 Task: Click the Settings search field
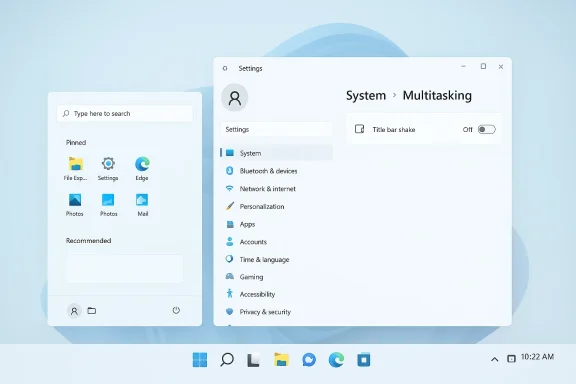pyautogui.click(x=277, y=129)
